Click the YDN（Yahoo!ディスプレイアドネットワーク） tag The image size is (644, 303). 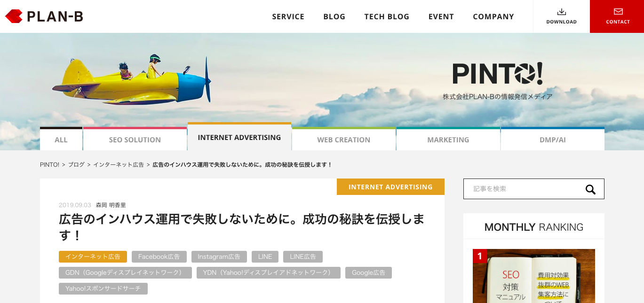269,272
